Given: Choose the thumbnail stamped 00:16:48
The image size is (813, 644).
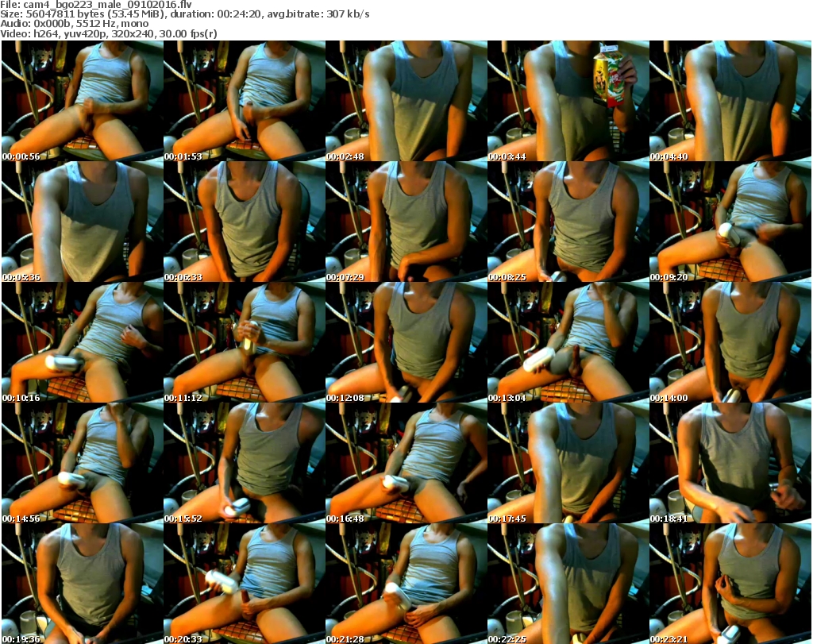Looking at the screenshot, I should point(406,463).
